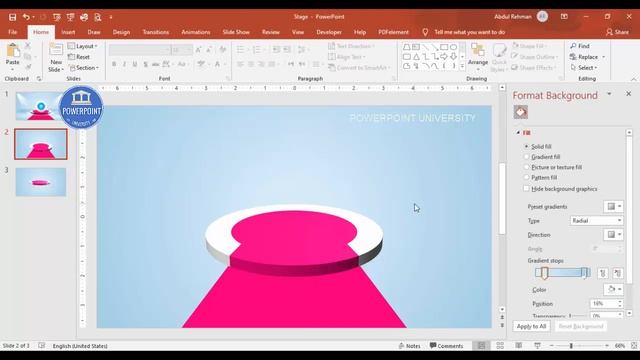Switch to the Transitions tab
The image size is (640, 360).
156,32
